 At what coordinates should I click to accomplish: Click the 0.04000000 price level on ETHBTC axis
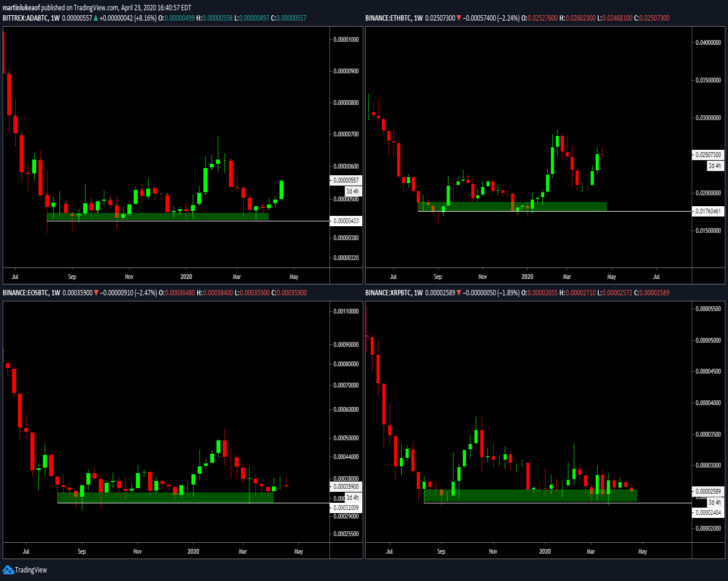coord(709,43)
